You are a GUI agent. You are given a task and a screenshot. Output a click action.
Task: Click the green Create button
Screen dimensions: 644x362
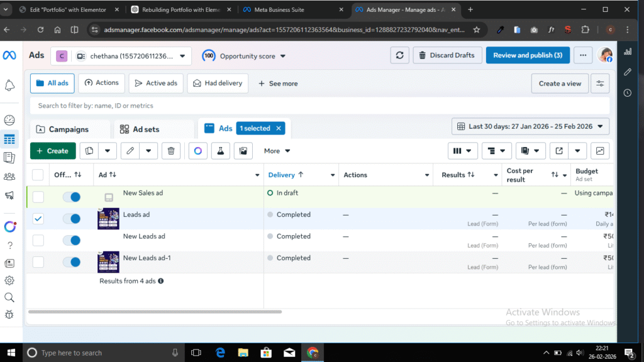point(53,151)
